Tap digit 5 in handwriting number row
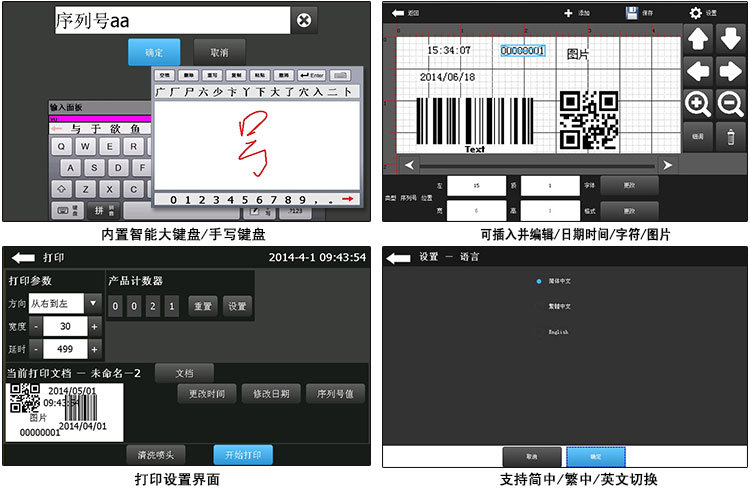This screenshot has width=750, height=488. coord(245,200)
